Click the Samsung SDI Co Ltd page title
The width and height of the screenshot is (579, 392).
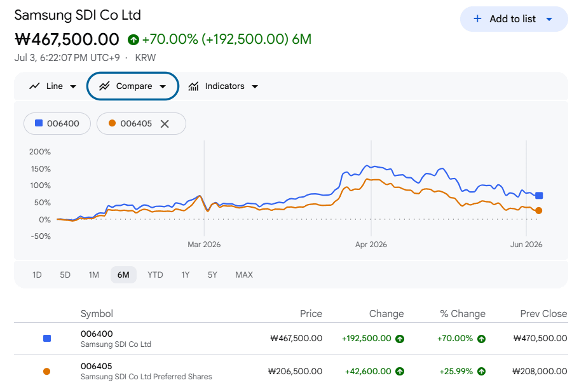point(78,15)
